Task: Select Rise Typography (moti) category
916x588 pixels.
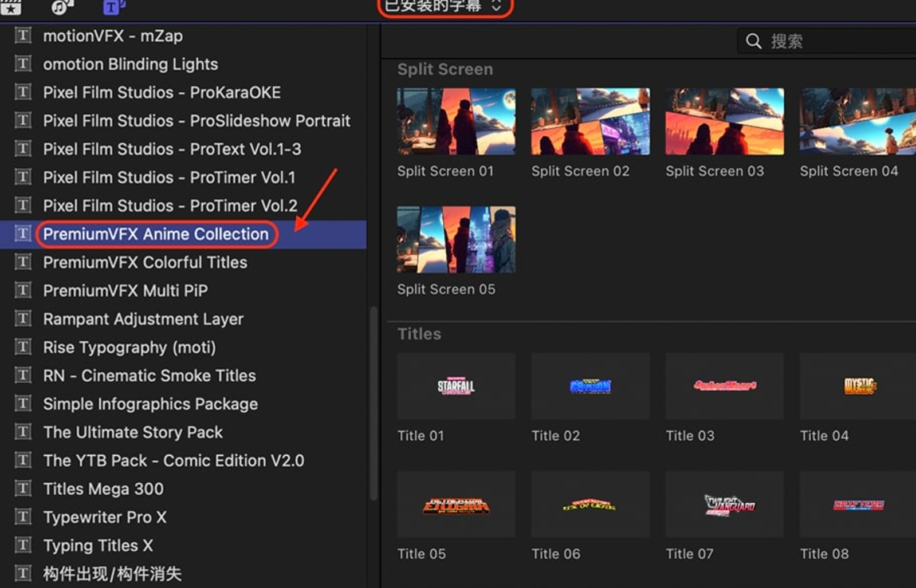Action: pyautogui.click(x=129, y=348)
